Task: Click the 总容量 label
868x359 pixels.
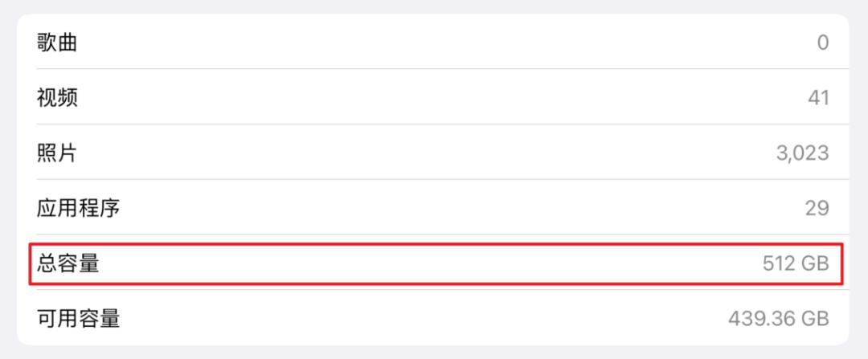Action: click(68, 263)
